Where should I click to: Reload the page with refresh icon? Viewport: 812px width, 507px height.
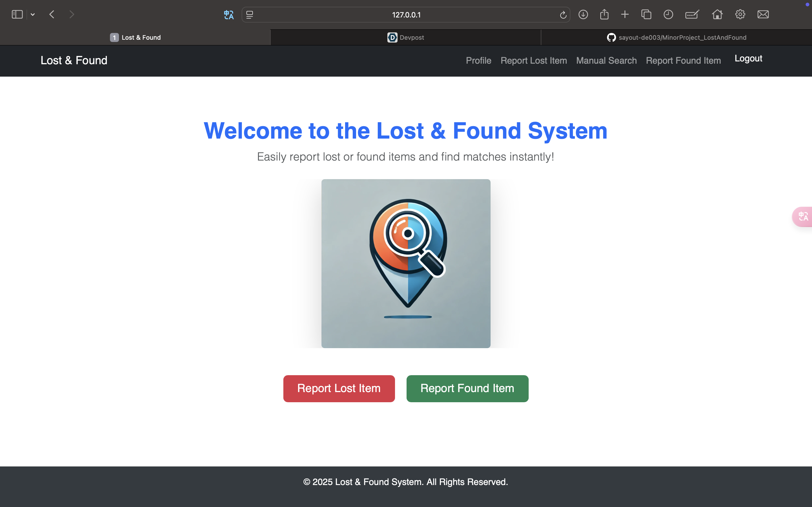click(x=563, y=15)
